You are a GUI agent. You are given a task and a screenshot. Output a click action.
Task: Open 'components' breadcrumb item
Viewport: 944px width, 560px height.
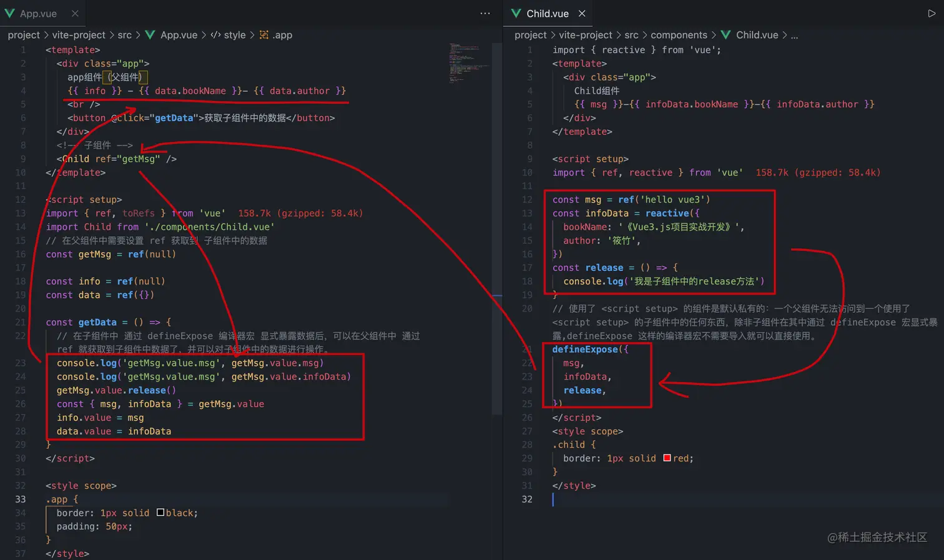[679, 35]
